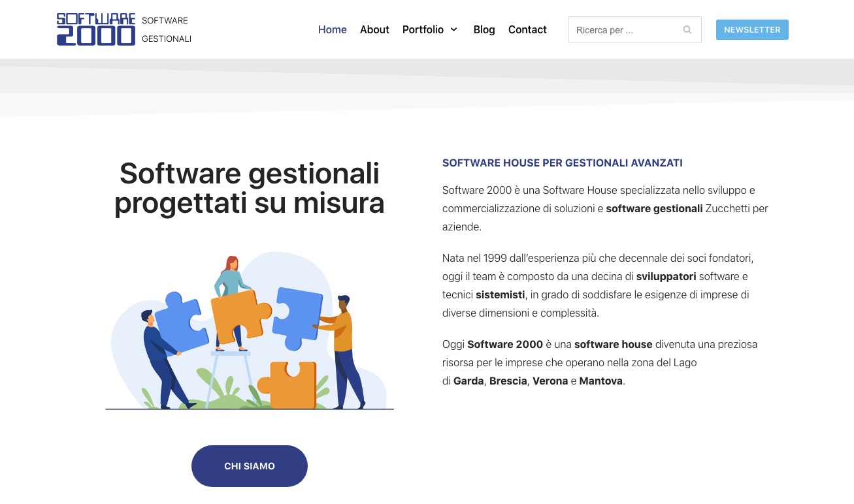Click the bolded Garda link
The image size is (854, 504).
click(x=468, y=381)
